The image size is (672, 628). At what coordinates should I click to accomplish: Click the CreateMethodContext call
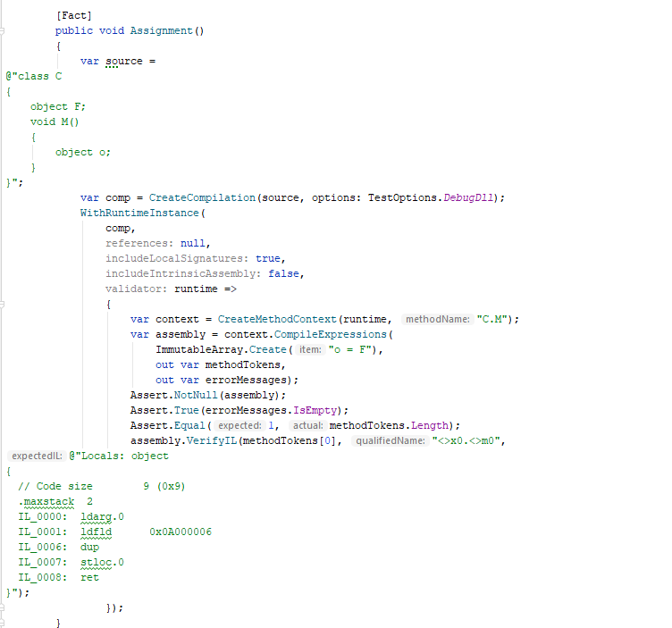click(277, 320)
